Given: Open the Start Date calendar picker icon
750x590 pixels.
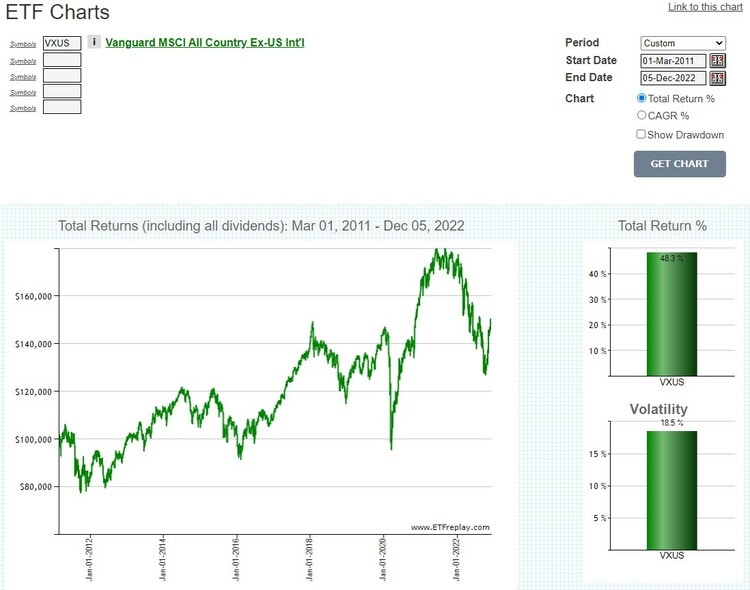Looking at the screenshot, I should tap(717, 61).
